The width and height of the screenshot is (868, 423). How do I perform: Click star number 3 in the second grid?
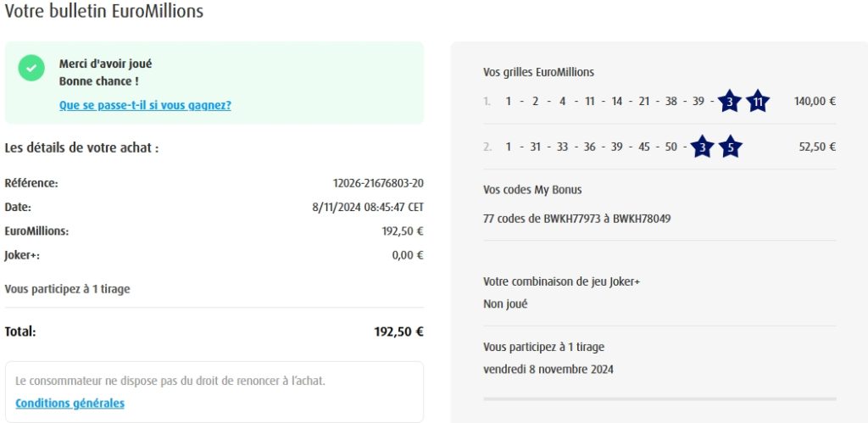tap(703, 147)
